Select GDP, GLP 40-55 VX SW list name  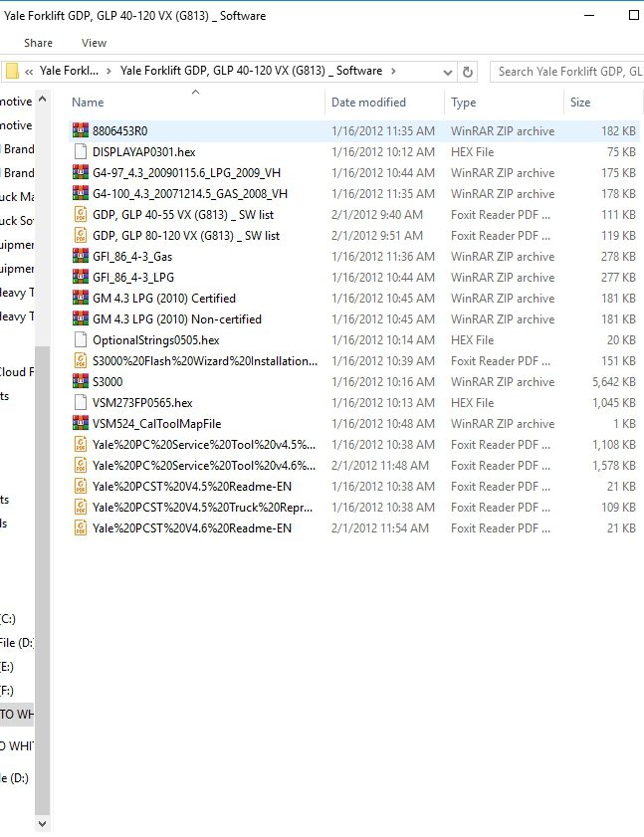(x=182, y=215)
